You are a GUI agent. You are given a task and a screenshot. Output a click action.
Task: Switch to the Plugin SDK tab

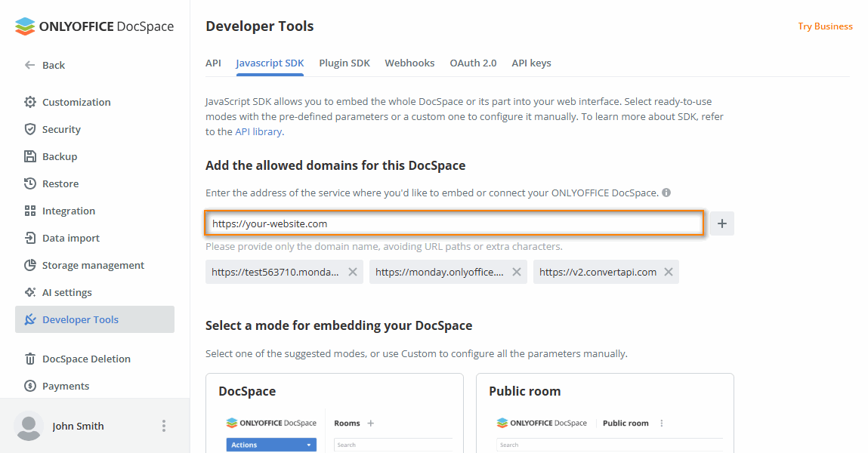[344, 63]
